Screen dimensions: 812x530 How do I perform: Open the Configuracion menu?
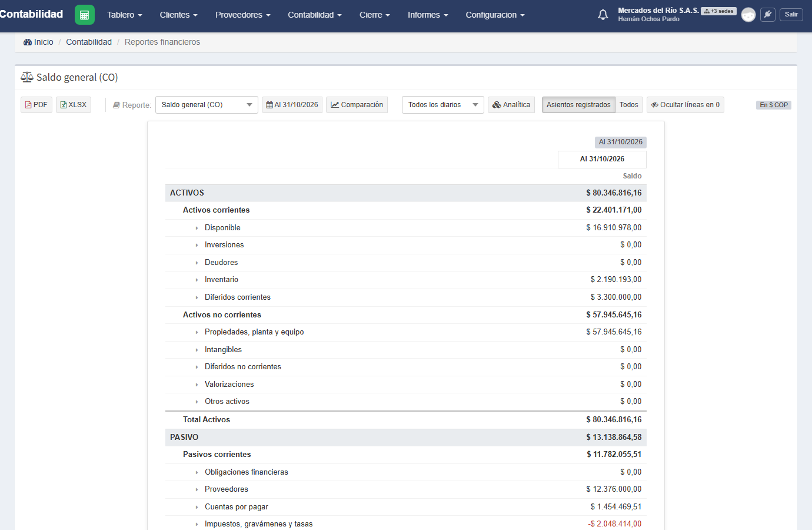tap(495, 15)
